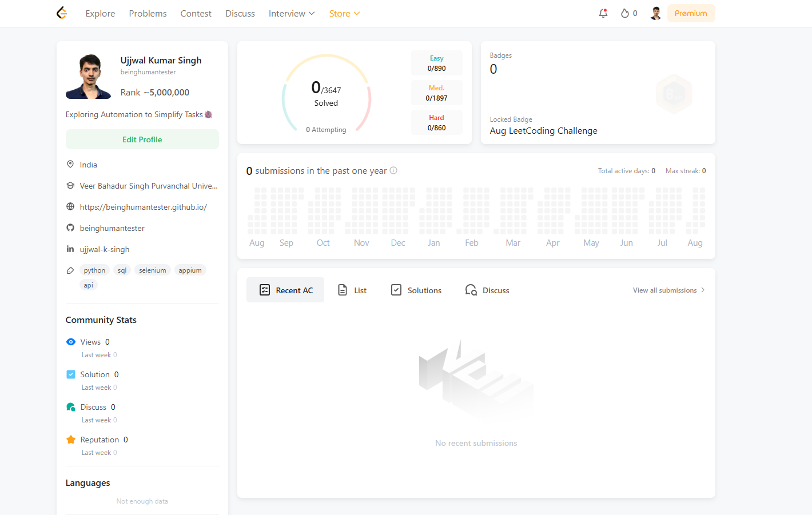Click the Aug LeetCoding Challenge badge text
This screenshot has height=515, width=812.
tap(543, 130)
